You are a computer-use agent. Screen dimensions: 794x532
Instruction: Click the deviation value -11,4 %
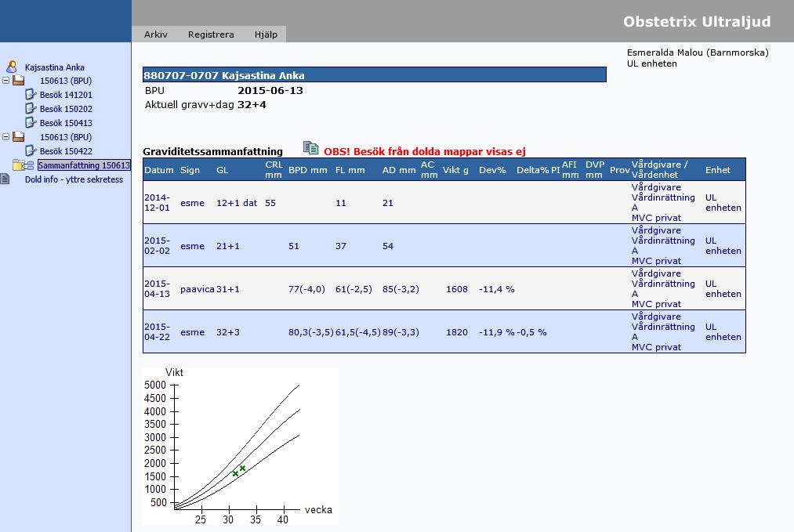tap(497, 289)
